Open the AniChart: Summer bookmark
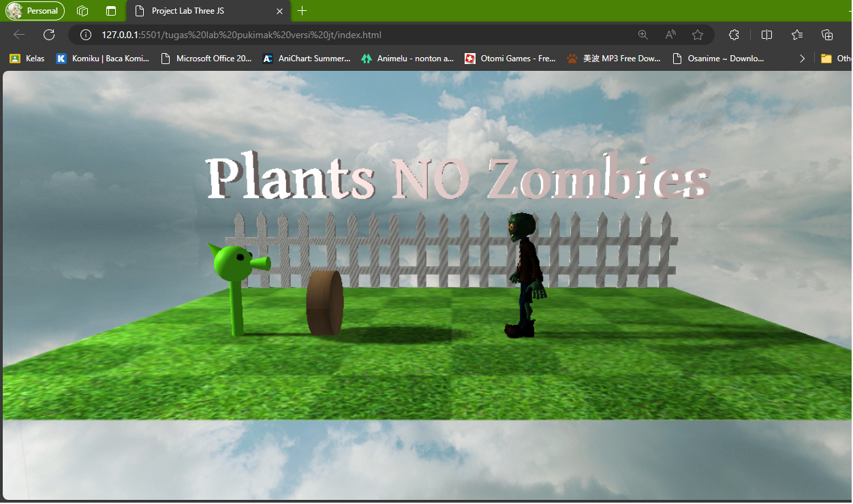The height and width of the screenshot is (504, 853). (307, 59)
